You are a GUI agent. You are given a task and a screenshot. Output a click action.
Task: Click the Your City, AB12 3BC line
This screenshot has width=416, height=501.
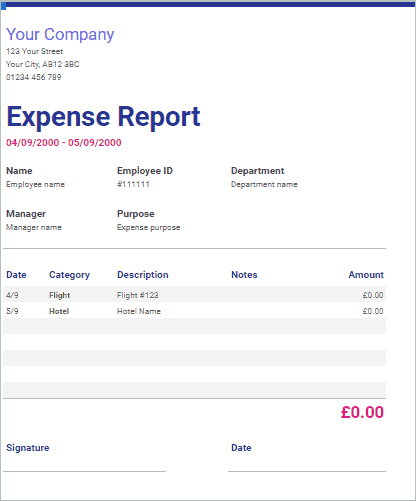[43, 64]
